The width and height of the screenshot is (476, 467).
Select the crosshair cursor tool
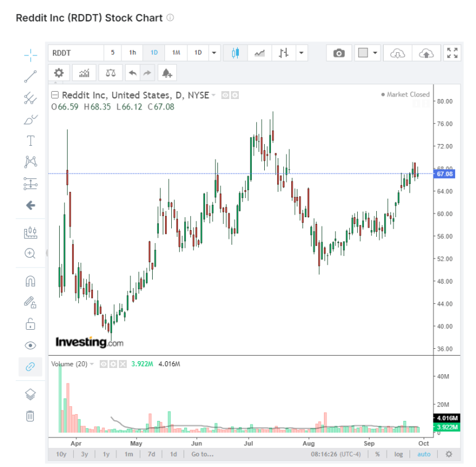pyautogui.click(x=30, y=55)
